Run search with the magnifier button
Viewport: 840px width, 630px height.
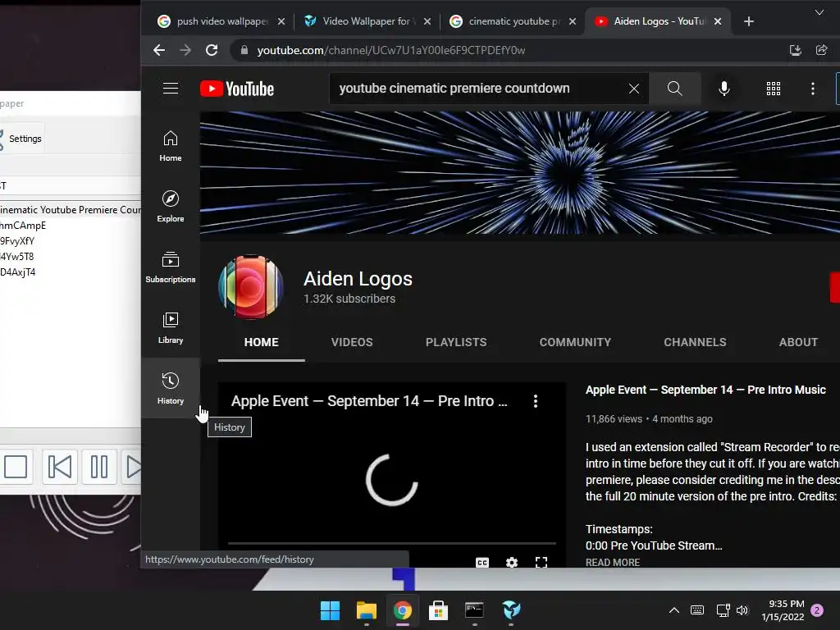(674, 89)
